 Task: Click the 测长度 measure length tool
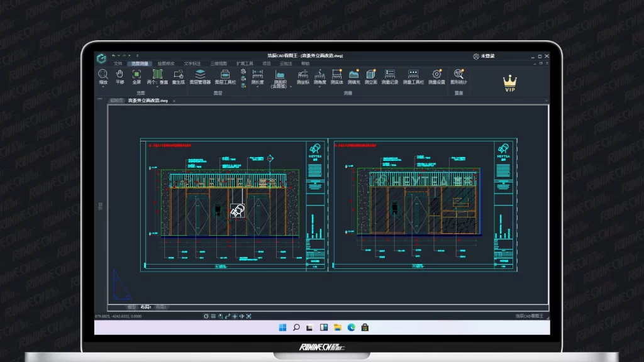click(257, 75)
